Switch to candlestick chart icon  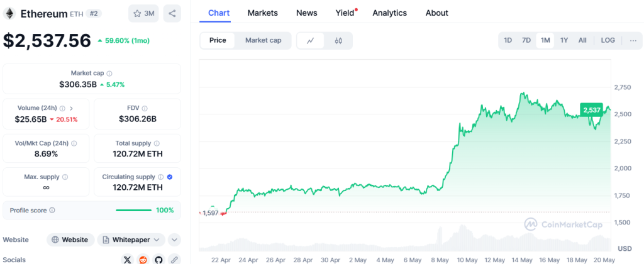(338, 41)
